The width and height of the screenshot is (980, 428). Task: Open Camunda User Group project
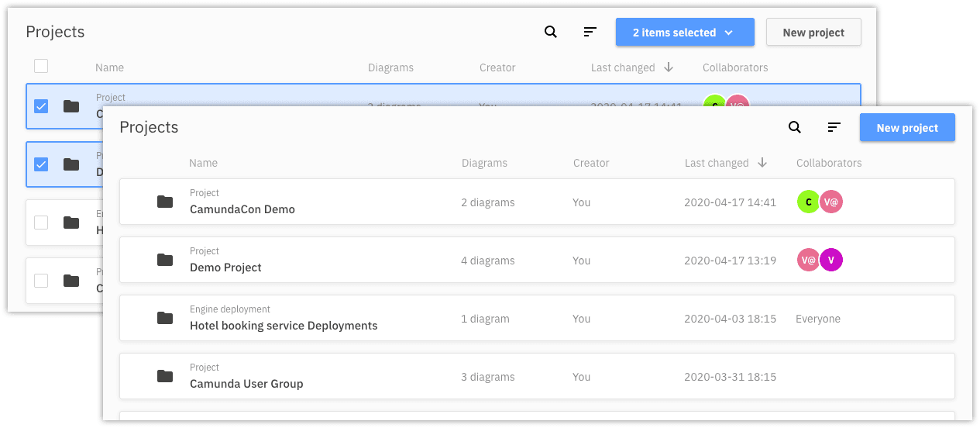pos(246,384)
